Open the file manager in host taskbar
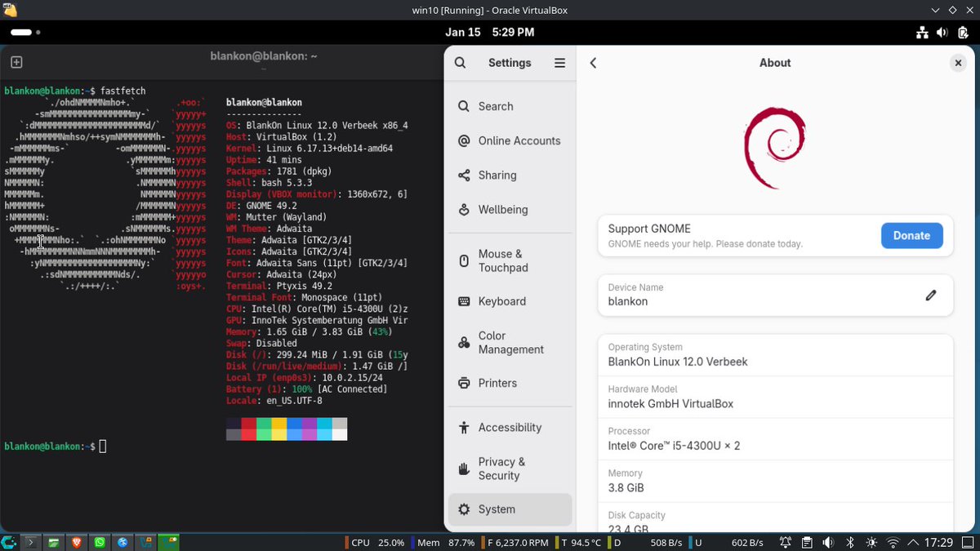 54,542
